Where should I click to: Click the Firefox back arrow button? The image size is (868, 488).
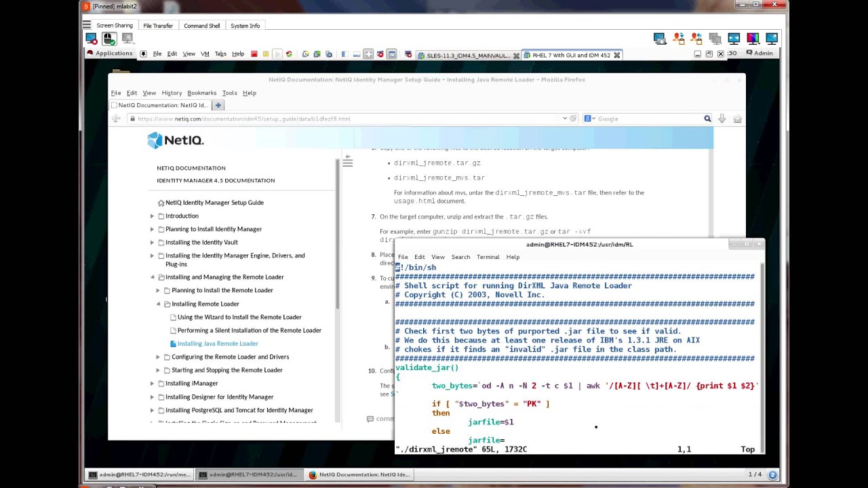click(x=116, y=119)
